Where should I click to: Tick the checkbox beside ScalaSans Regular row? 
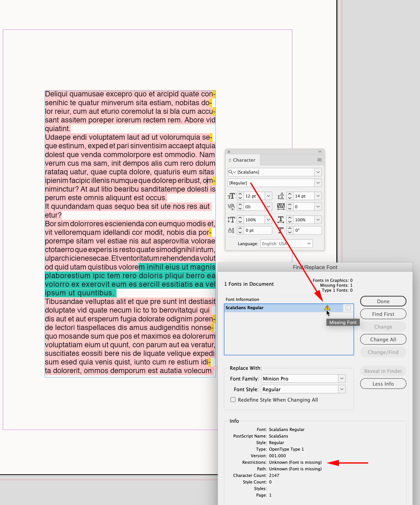click(348, 307)
